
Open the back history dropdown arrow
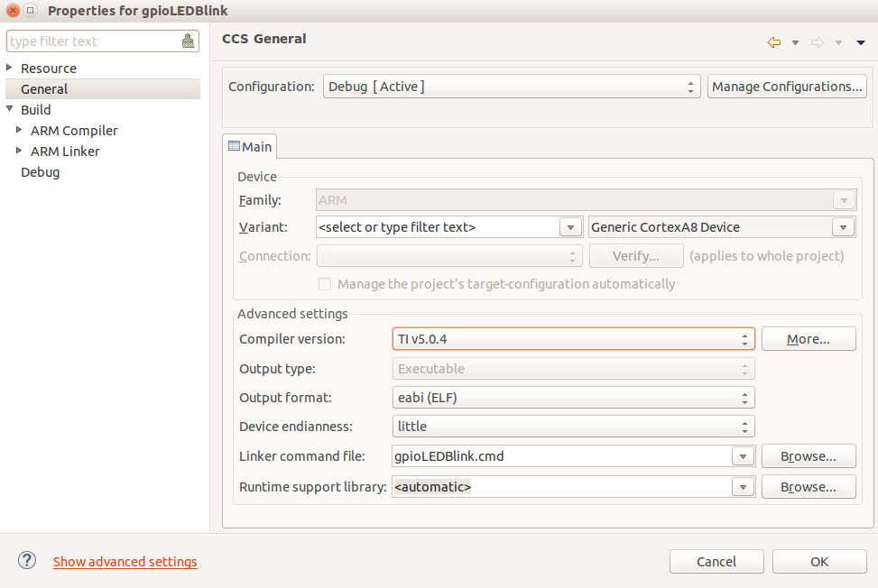795,43
